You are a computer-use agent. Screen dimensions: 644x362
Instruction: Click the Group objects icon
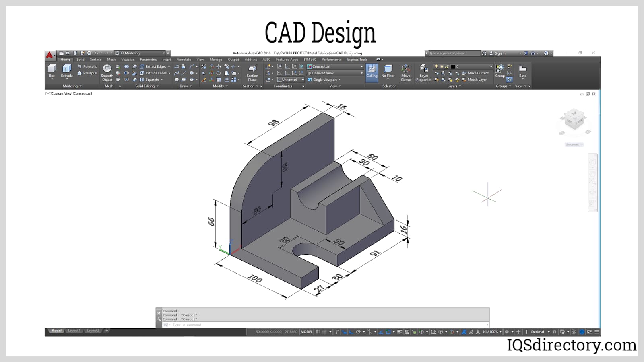point(500,70)
